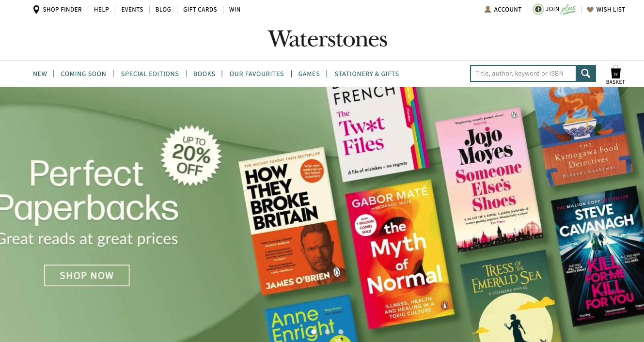The image size is (644, 342).
Task: Open the Our Favourites menu
Action: pos(257,74)
